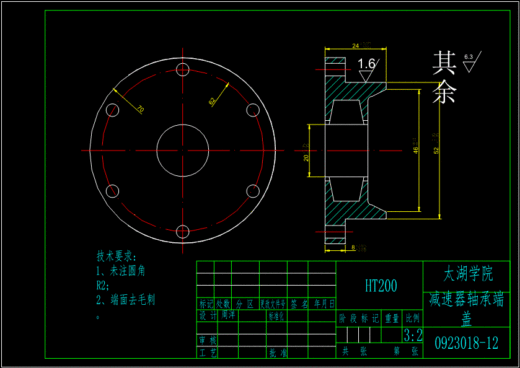Select the 第 张 sheet number text
Viewport: 520px width, 368px height.
coord(405,351)
